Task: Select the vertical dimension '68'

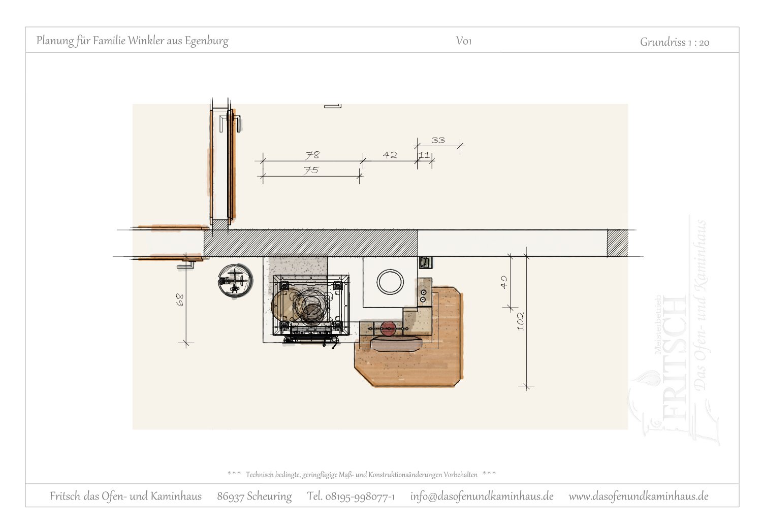Action: click(180, 300)
